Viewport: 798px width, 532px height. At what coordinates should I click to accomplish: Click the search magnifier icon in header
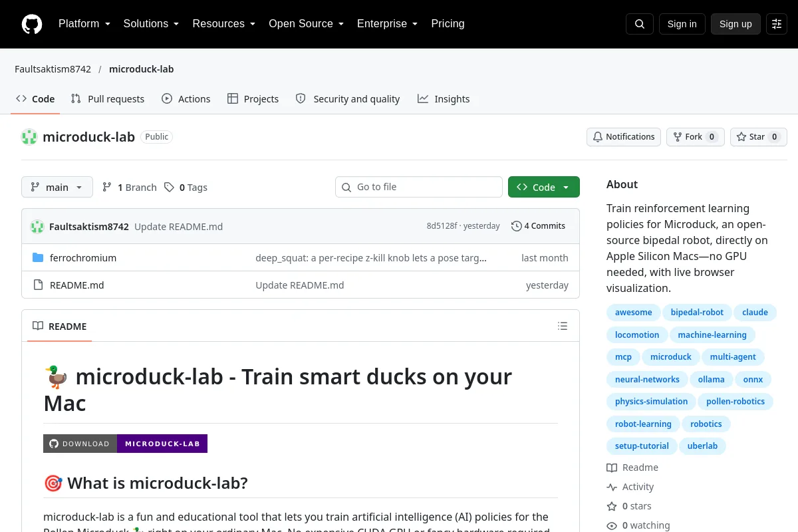tap(640, 24)
